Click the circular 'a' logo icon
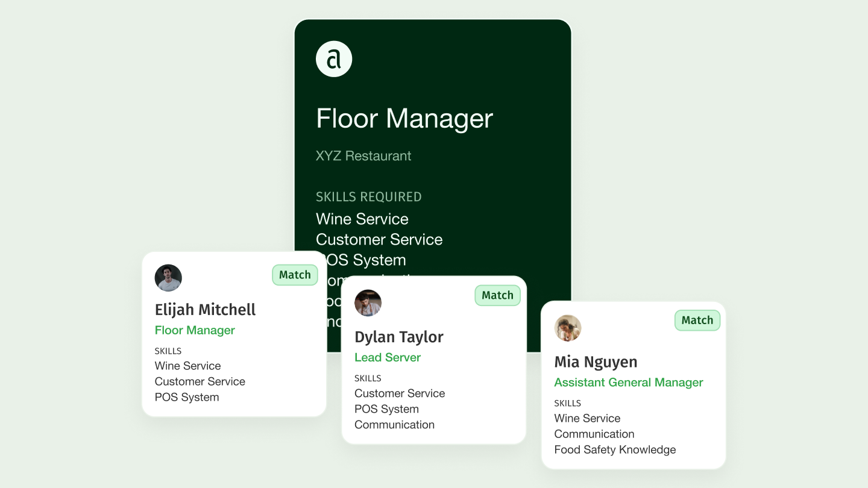868x488 pixels. click(334, 59)
